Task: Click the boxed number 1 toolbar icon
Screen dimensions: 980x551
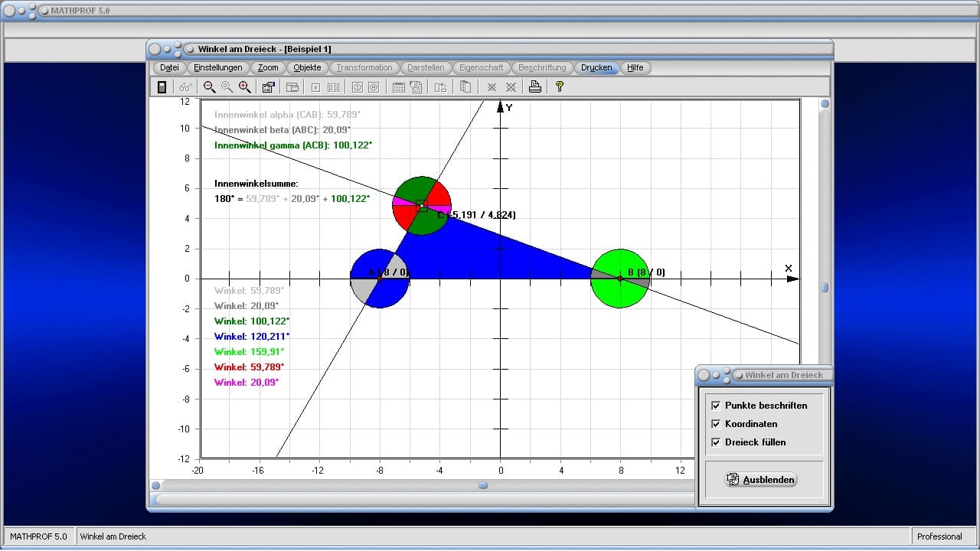Action: coord(357,87)
